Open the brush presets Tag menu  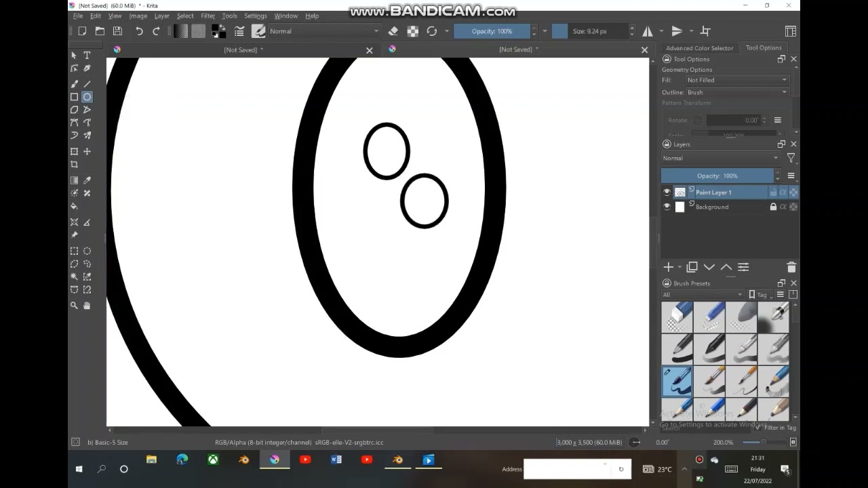point(759,295)
